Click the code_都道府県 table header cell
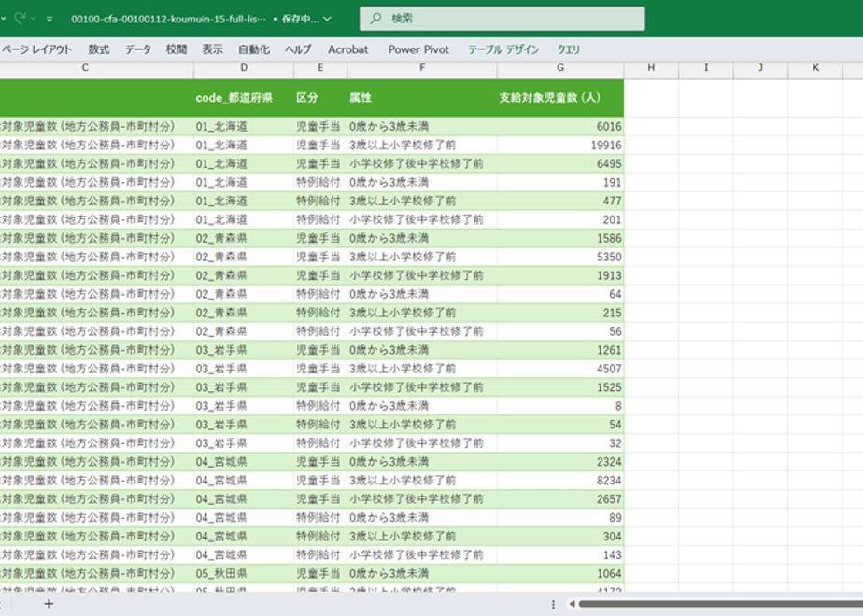 (x=244, y=98)
